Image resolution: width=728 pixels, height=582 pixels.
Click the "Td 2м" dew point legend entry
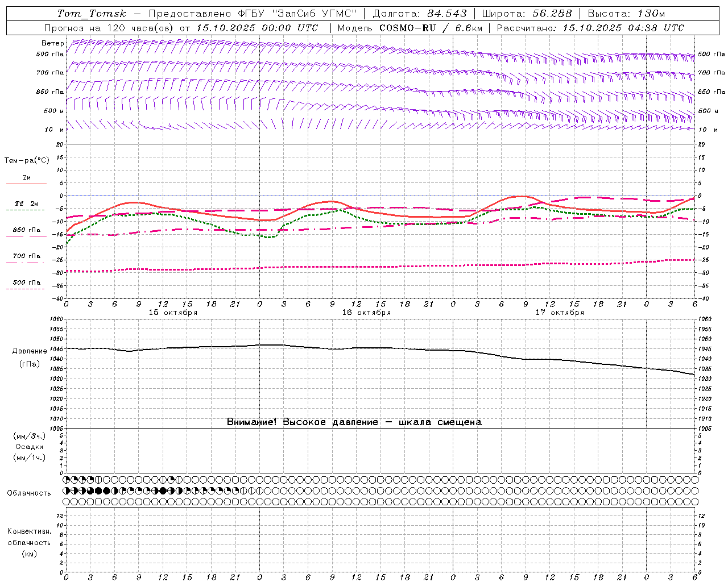(26, 203)
